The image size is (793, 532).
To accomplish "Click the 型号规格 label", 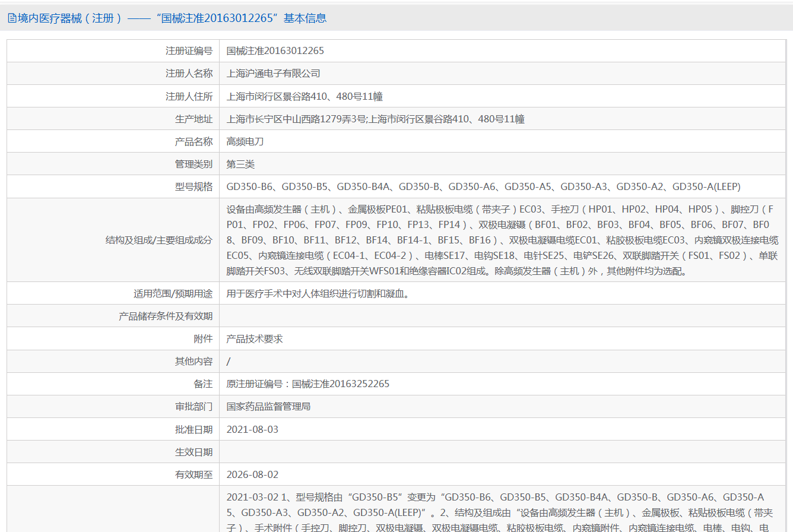I will click(x=194, y=186).
